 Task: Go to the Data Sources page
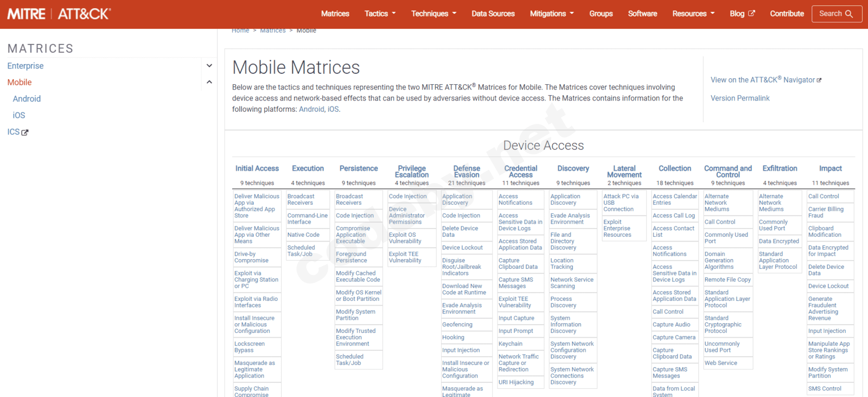(493, 14)
